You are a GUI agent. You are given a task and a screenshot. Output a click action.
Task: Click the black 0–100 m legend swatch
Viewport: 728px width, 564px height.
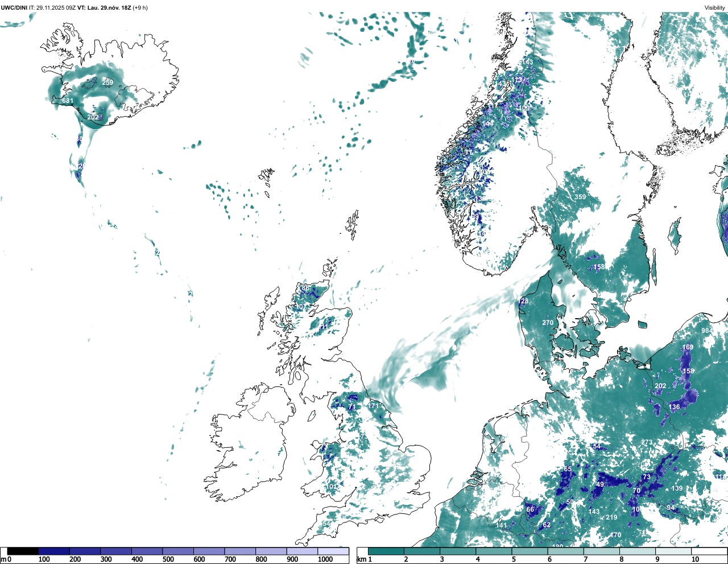23,551
